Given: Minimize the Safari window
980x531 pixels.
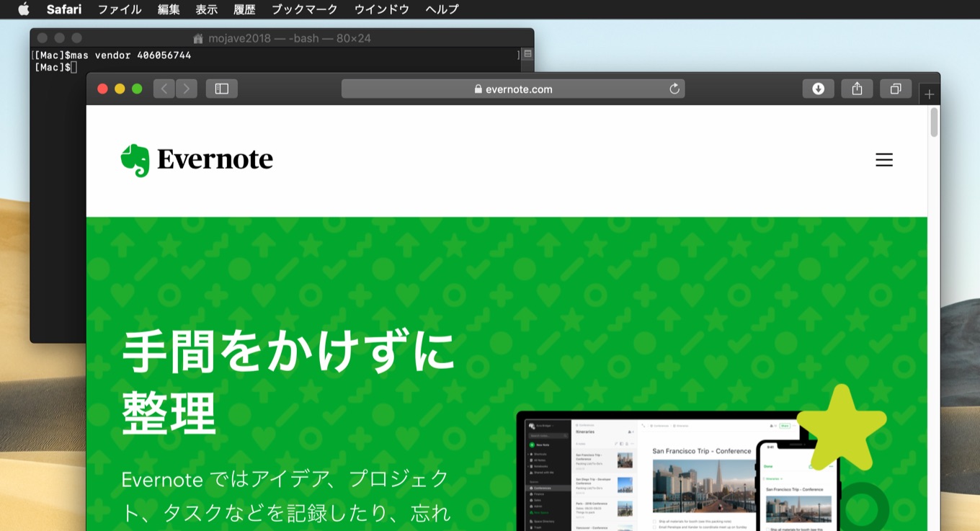Looking at the screenshot, I should 120,89.
